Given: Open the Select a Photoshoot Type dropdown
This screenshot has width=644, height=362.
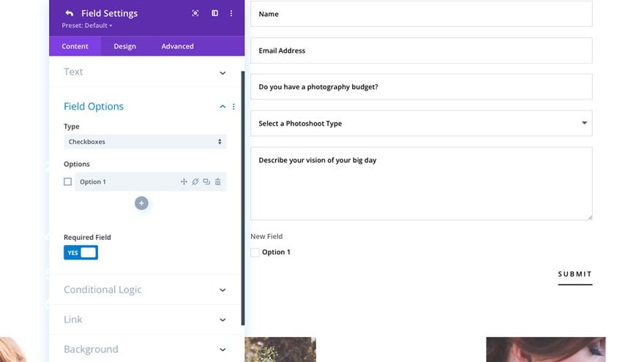Looking at the screenshot, I should click(421, 124).
